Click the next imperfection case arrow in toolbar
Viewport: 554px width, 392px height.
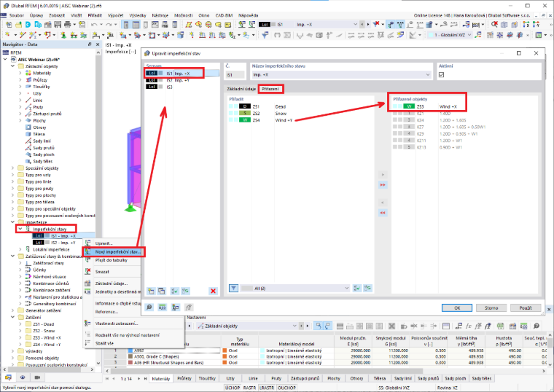click(x=368, y=24)
